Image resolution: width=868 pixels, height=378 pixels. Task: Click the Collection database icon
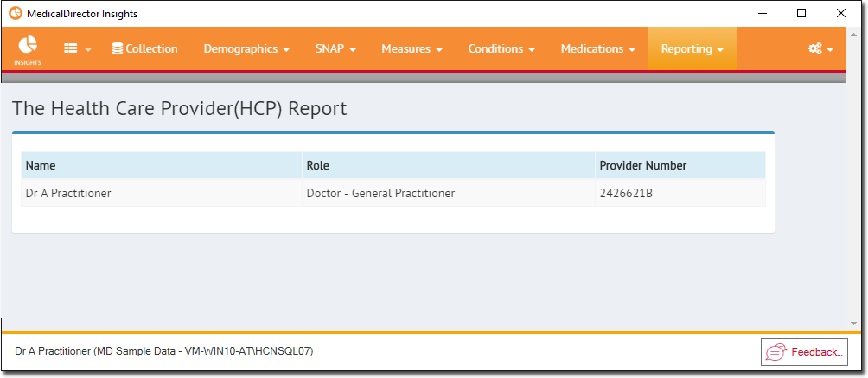coord(118,48)
